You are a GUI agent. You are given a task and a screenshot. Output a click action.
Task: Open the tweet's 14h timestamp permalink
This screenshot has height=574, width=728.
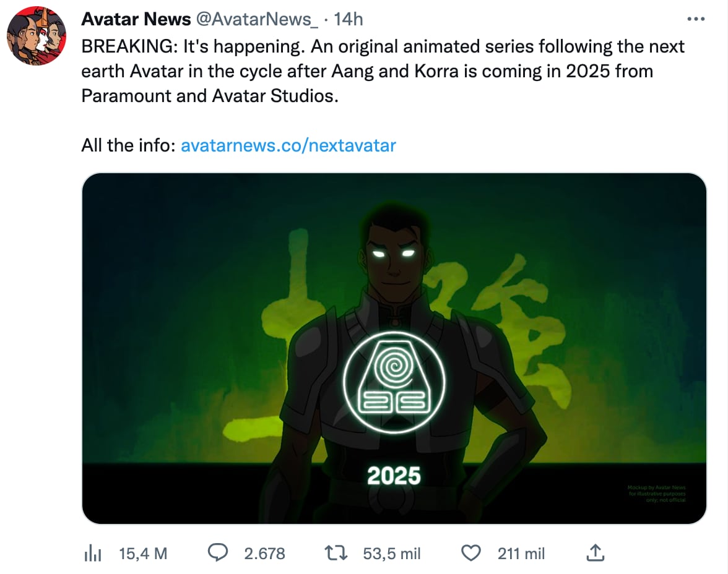tap(348, 20)
